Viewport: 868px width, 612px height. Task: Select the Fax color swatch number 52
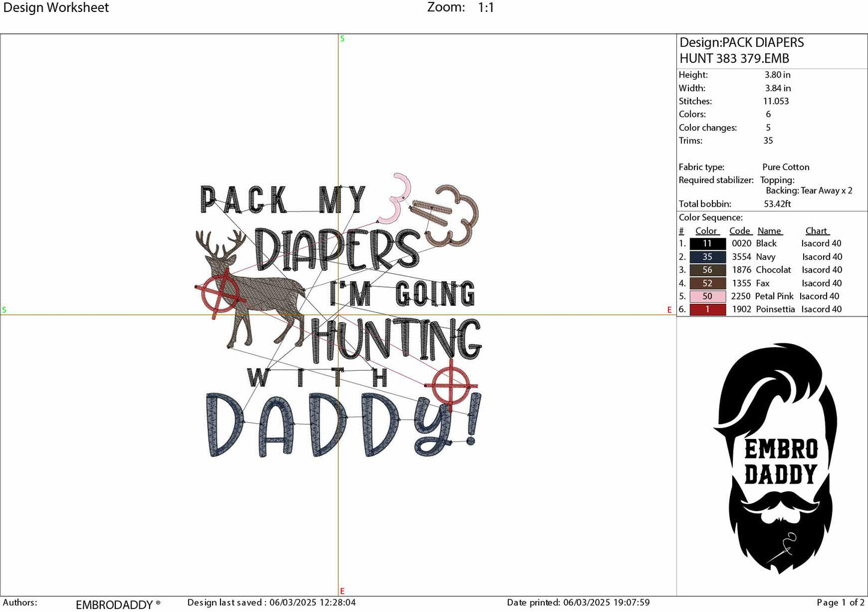click(x=708, y=283)
